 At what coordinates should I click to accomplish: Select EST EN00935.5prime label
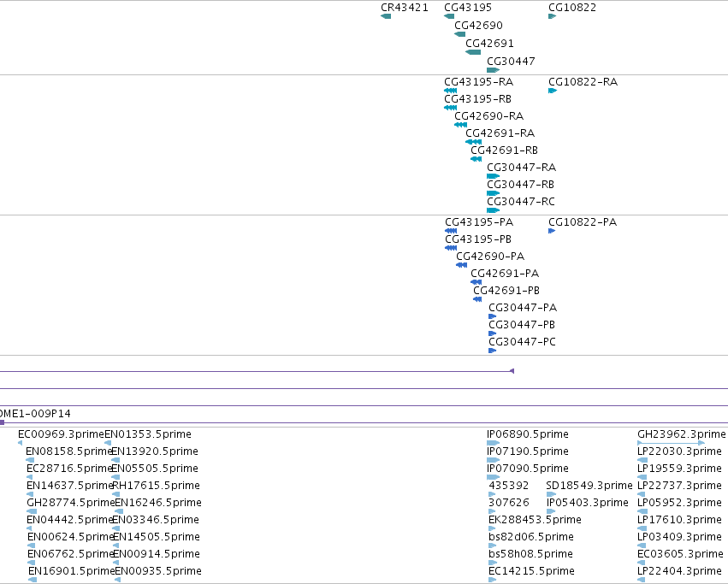[x=158, y=571]
